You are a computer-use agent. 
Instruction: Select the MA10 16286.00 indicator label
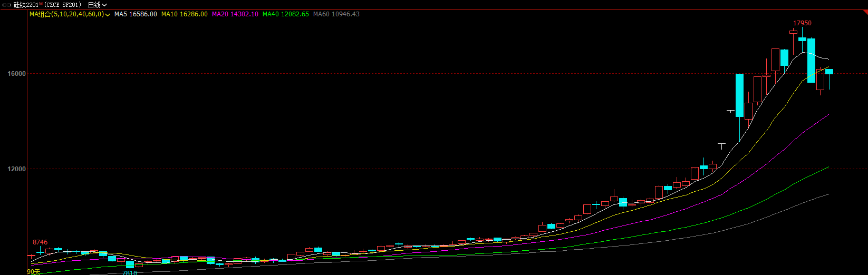pos(184,14)
